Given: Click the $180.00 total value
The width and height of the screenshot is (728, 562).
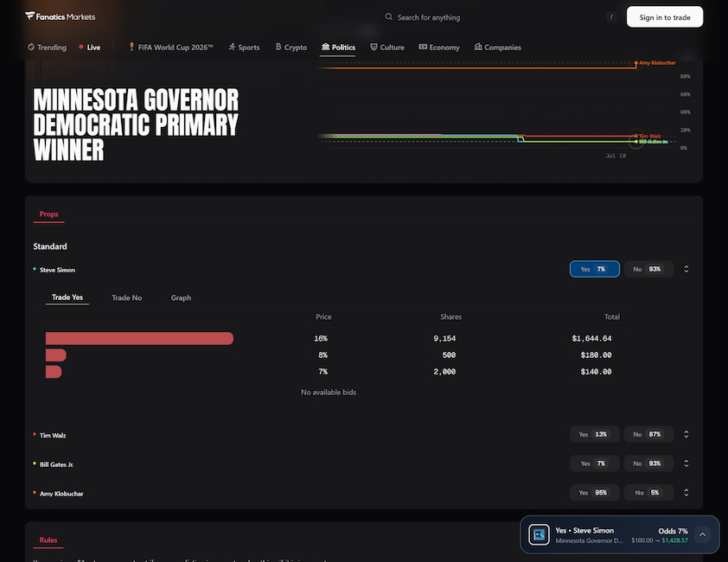Looking at the screenshot, I should (596, 355).
